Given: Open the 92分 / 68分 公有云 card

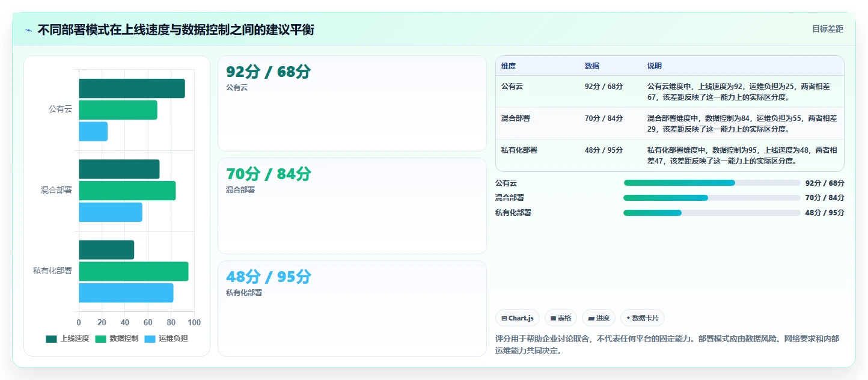Looking at the screenshot, I should click(352, 103).
